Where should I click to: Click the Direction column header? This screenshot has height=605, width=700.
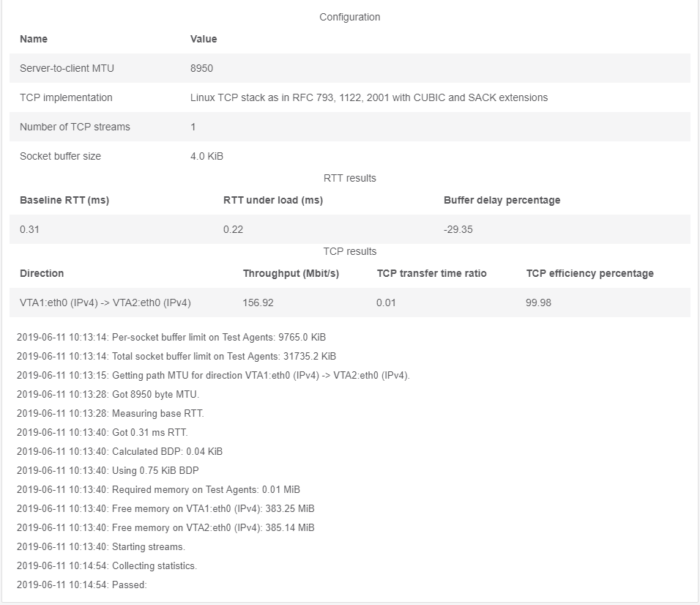pos(42,273)
